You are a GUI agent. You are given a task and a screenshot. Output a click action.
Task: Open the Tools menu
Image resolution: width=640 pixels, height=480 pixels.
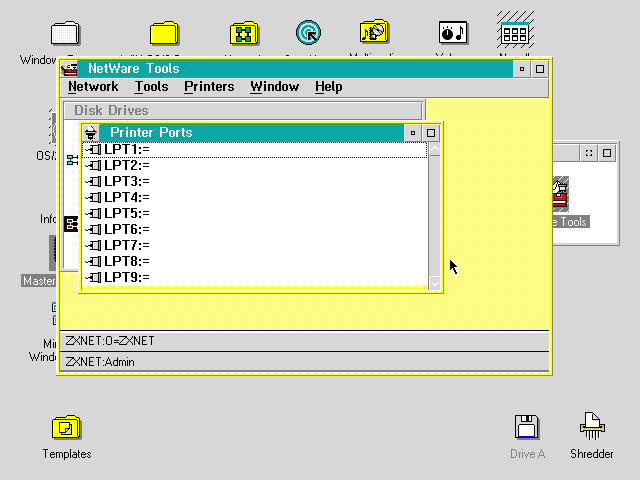tap(151, 87)
